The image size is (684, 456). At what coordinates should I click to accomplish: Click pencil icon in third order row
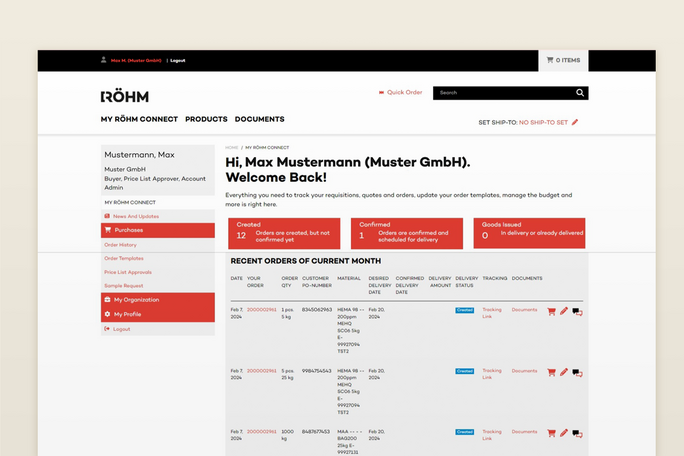coord(564,433)
